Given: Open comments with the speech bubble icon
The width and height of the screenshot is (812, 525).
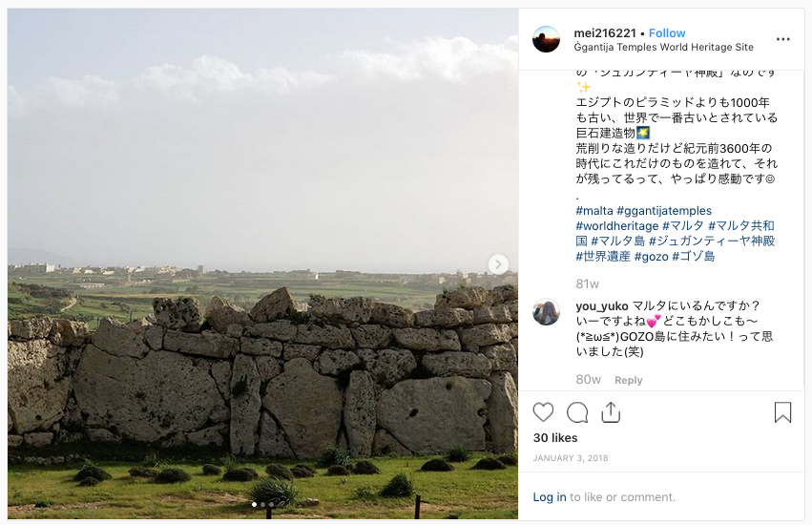Looking at the screenshot, I should 577,412.
